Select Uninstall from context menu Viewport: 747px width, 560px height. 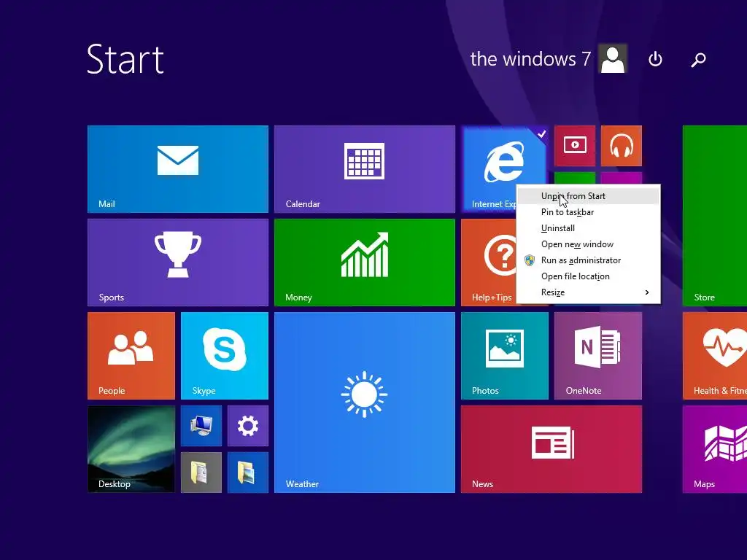(589, 228)
